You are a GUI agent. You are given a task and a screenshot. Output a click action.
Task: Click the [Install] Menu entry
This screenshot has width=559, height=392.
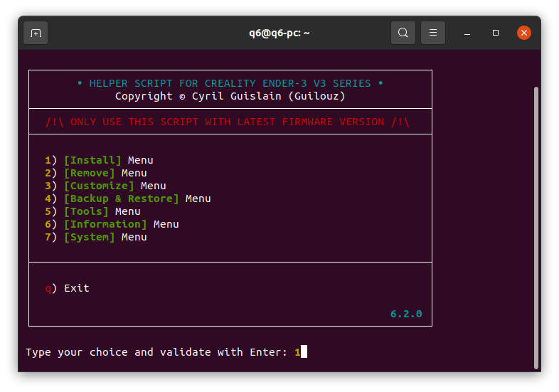(x=108, y=160)
